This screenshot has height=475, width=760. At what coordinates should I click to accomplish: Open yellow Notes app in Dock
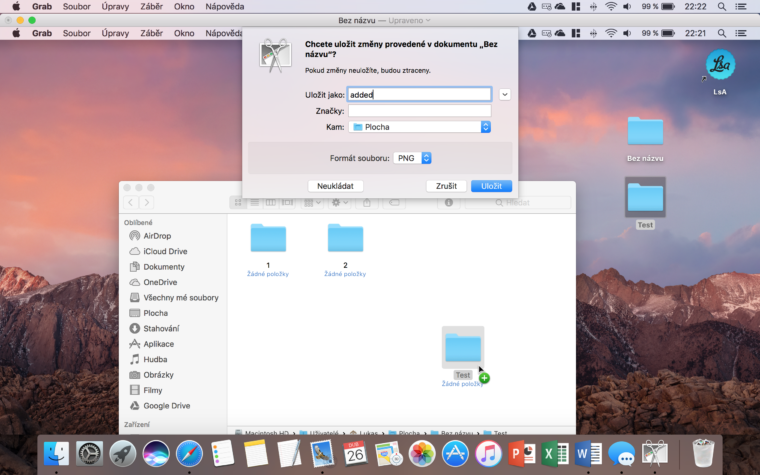(x=255, y=454)
